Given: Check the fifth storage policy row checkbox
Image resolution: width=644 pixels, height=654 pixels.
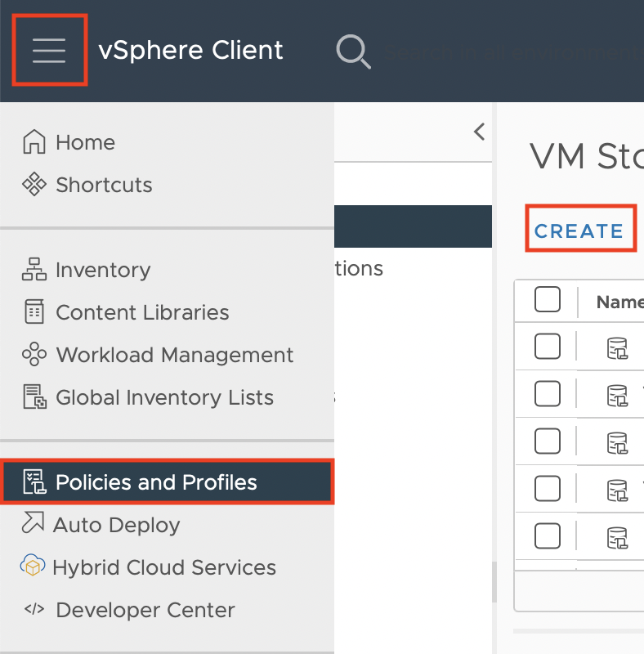Looking at the screenshot, I should click(548, 536).
